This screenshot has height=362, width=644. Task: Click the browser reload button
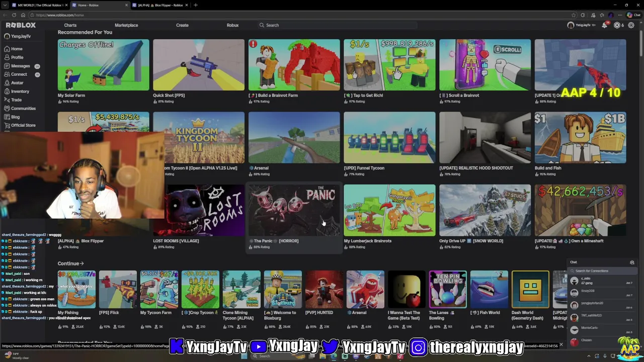pyautogui.click(x=14, y=15)
